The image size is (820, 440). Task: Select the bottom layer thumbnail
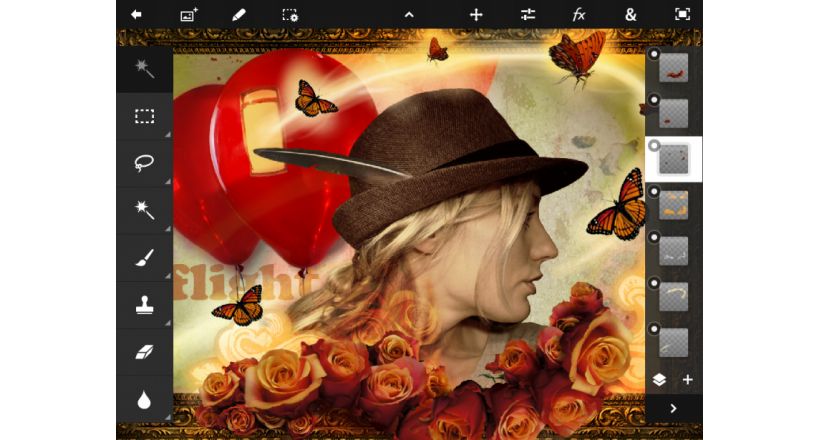(674, 343)
